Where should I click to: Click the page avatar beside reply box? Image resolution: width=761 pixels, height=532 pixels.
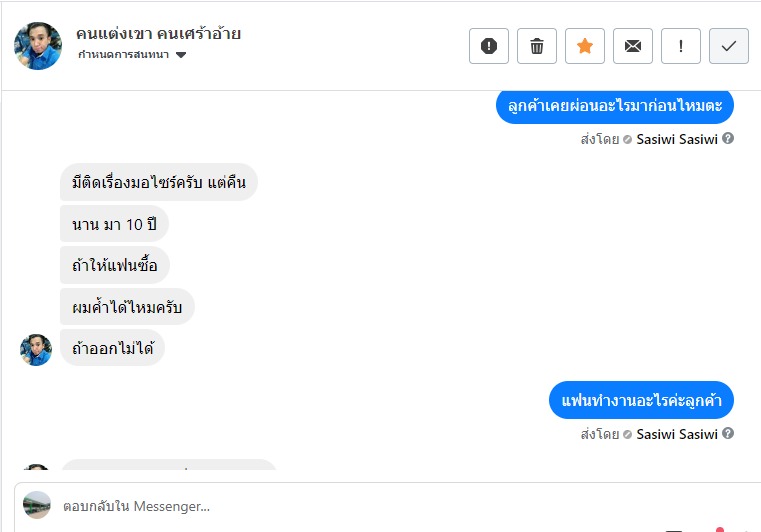37,505
